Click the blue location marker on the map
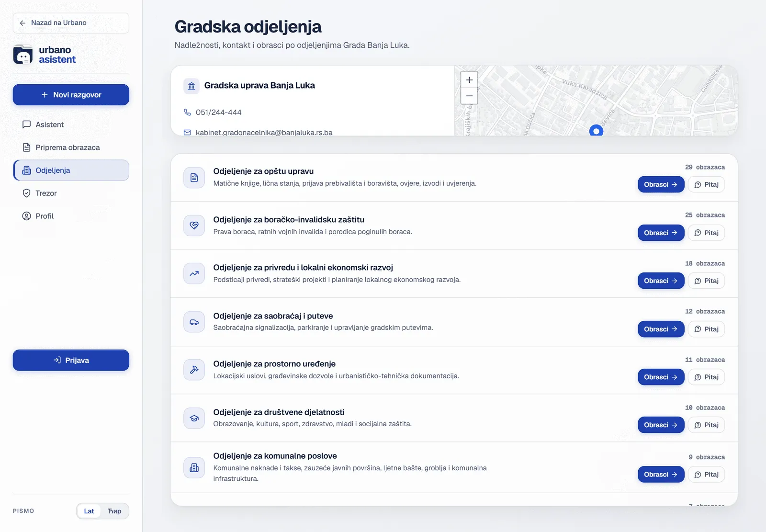Viewport: 766px width, 532px height. (596, 131)
